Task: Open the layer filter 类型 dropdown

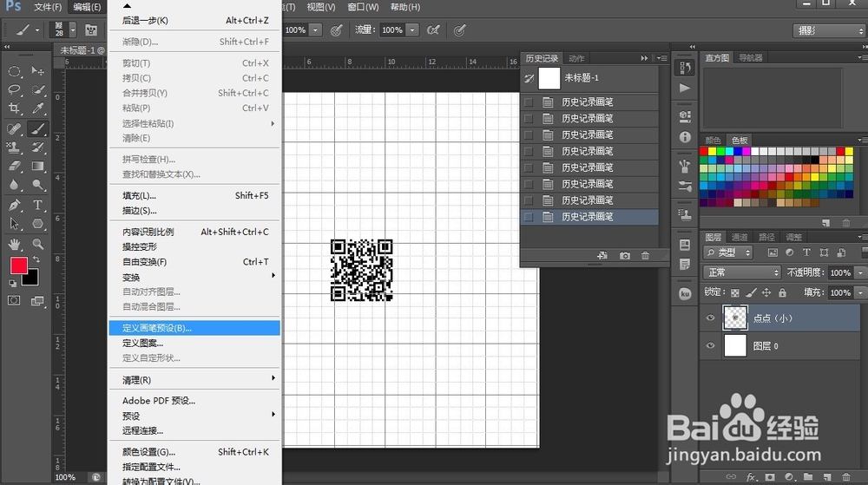Action: [x=728, y=252]
